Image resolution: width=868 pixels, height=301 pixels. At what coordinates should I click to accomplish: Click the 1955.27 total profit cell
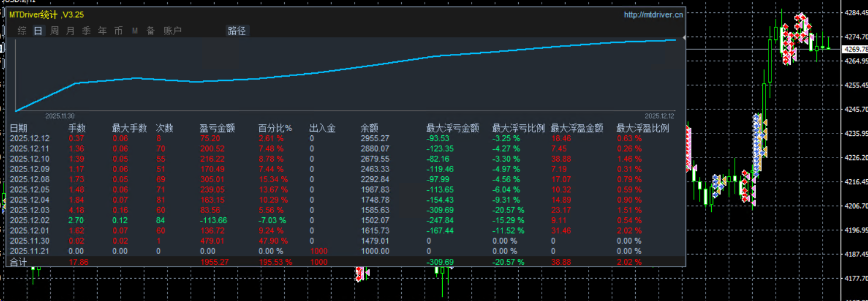(x=213, y=262)
